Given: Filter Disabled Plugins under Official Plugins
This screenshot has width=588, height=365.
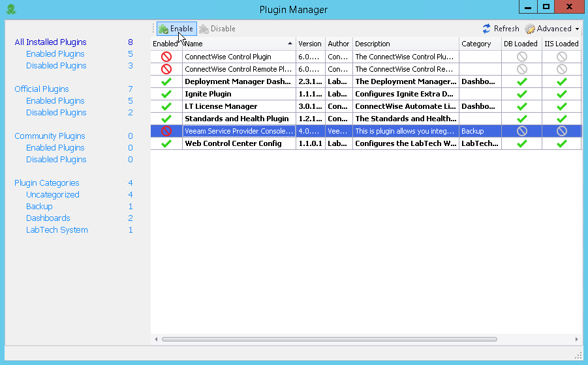Looking at the screenshot, I should (x=56, y=112).
